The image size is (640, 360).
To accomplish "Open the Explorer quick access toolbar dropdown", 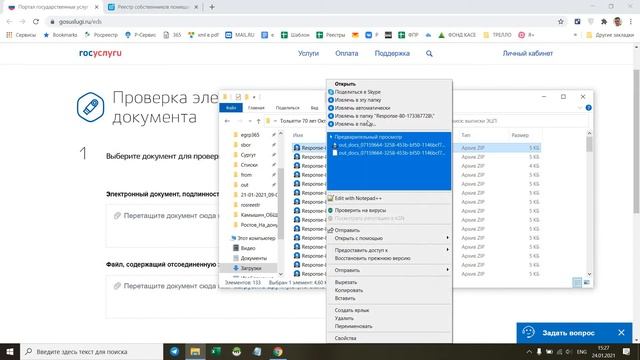I will pyautogui.click(x=254, y=97).
